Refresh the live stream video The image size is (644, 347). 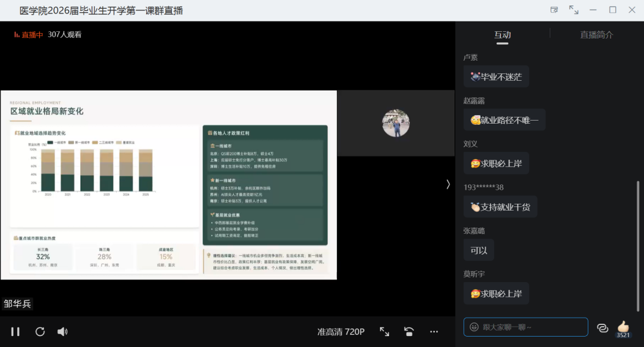pos(40,332)
